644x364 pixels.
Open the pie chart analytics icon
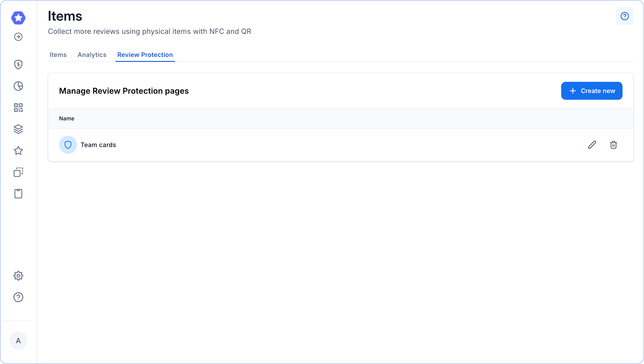(x=18, y=86)
